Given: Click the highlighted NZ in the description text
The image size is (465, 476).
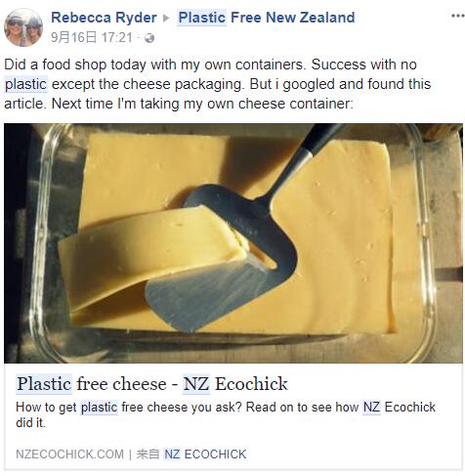Looking at the screenshot, I should coord(371,408).
